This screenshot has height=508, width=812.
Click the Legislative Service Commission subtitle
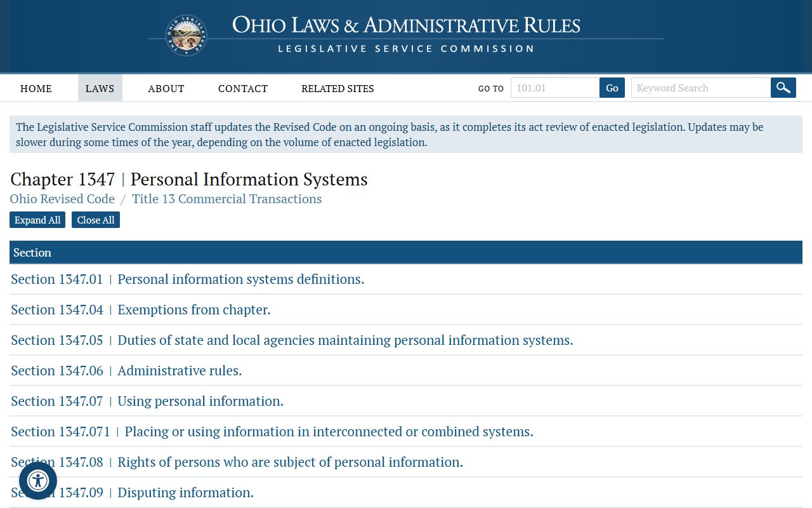(x=406, y=48)
